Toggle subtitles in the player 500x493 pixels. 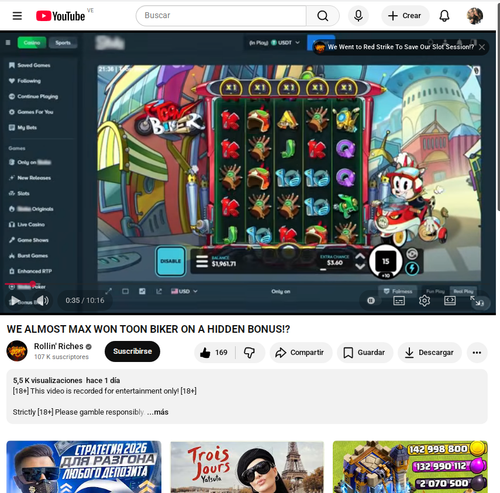(x=399, y=301)
